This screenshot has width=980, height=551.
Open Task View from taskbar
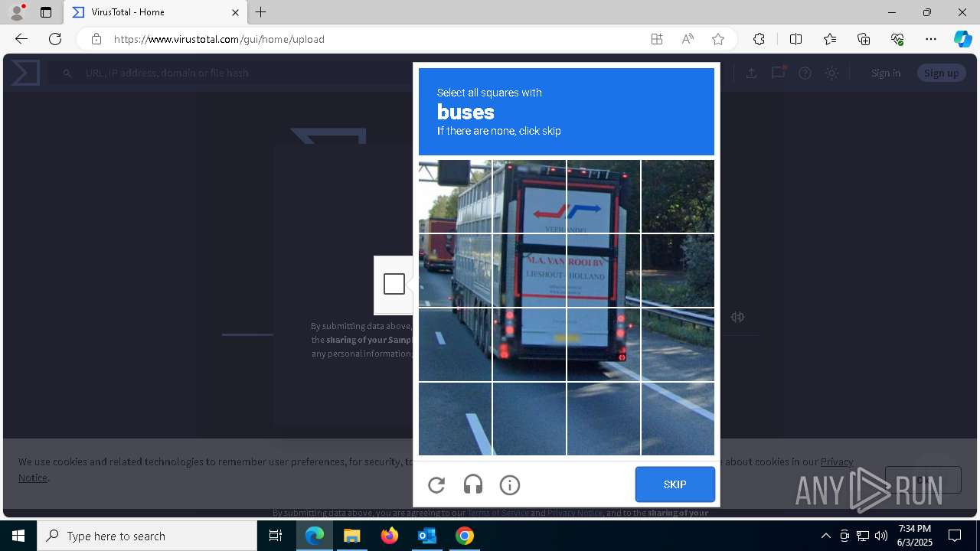(x=276, y=536)
